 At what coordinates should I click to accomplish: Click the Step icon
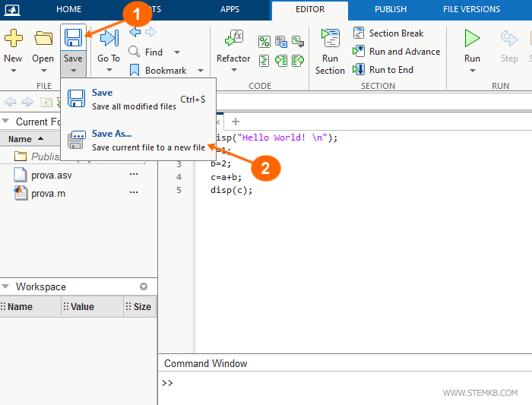[x=508, y=38]
